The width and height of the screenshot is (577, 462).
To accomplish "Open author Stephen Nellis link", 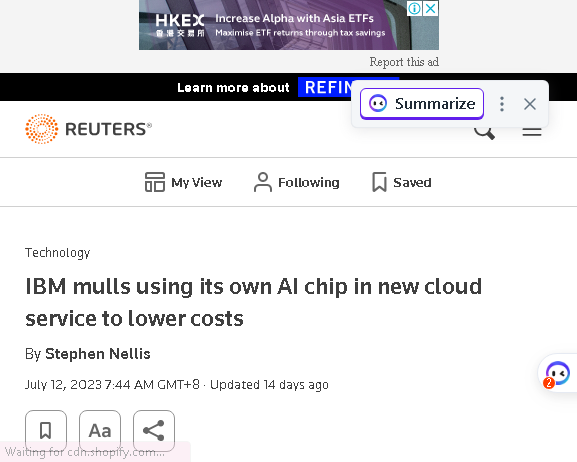I will pyautogui.click(x=98, y=354).
